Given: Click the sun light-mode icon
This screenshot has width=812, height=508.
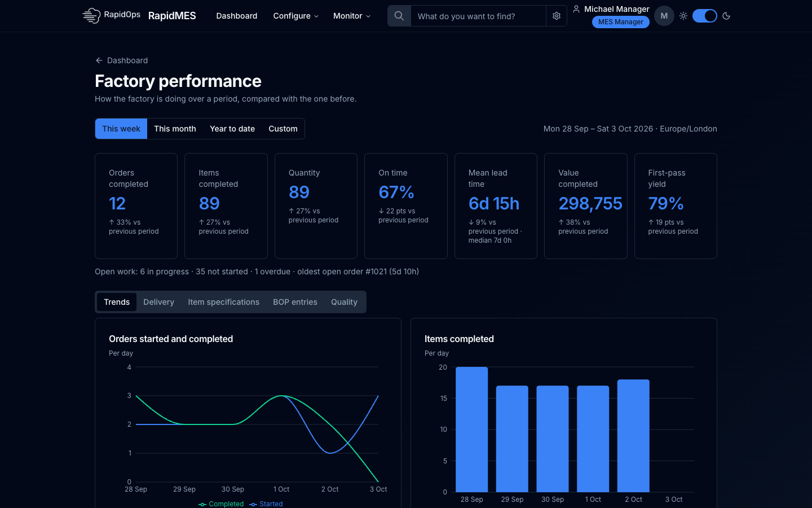Looking at the screenshot, I should [x=683, y=16].
